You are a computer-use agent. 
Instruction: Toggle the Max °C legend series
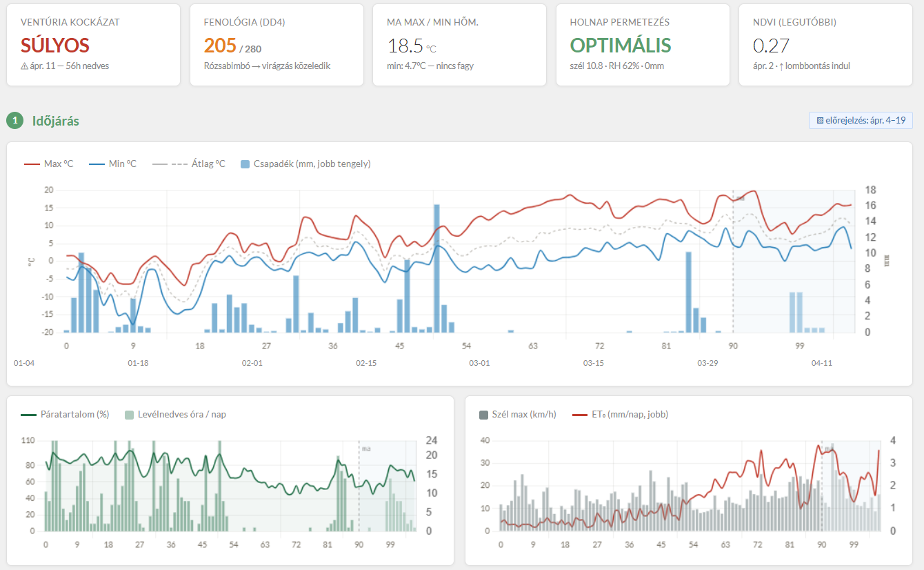click(49, 164)
